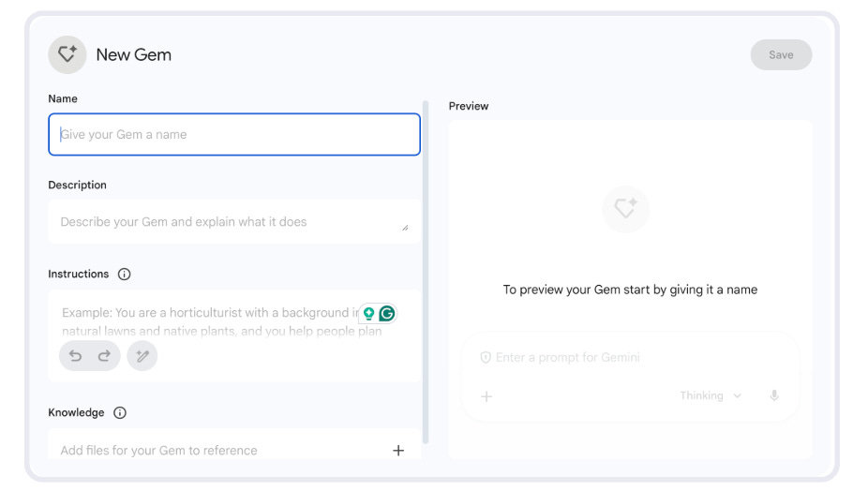This screenshot has height=491, width=868.
Task: Click the Knowledge info icon
Action: point(120,413)
